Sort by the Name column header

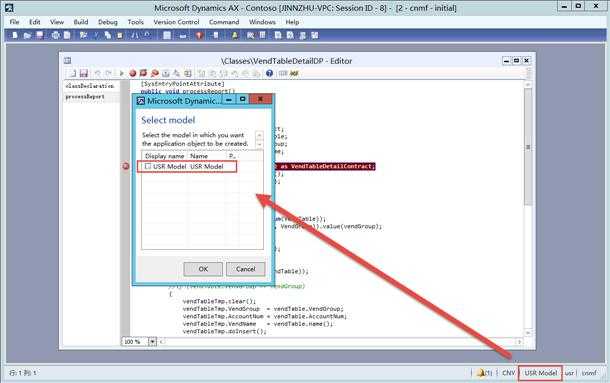(x=207, y=156)
